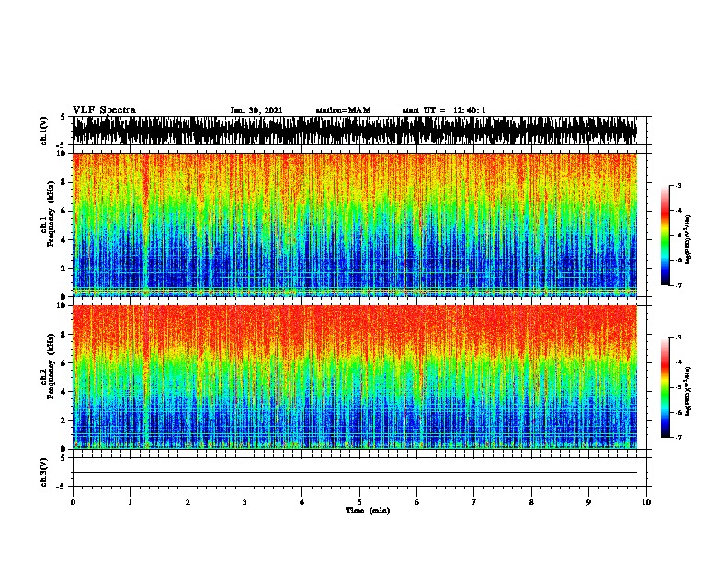Click the "start UT = 12:40:1" header text
728x563 pixels.
pyautogui.click(x=444, y=110)
